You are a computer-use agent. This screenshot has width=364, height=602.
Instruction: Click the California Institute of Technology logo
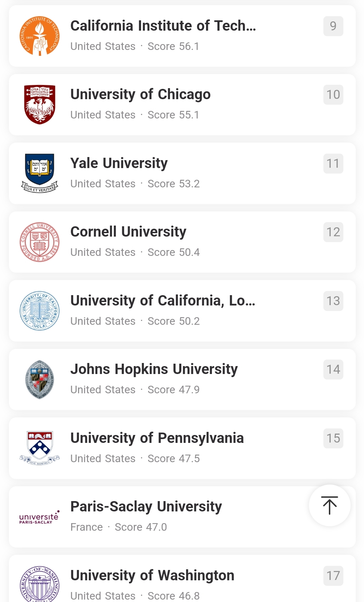pyautogui.click(x=40, y=36)
